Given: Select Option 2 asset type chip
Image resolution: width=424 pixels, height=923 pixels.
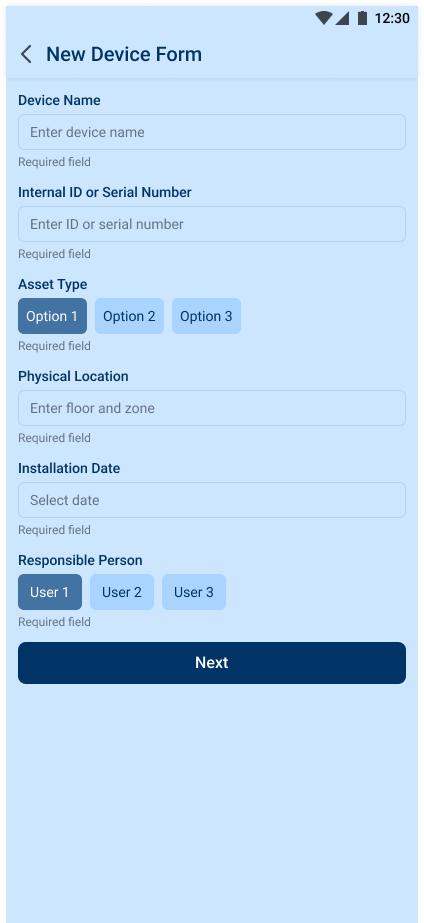Looking at the screenshot, I should 130,316.
